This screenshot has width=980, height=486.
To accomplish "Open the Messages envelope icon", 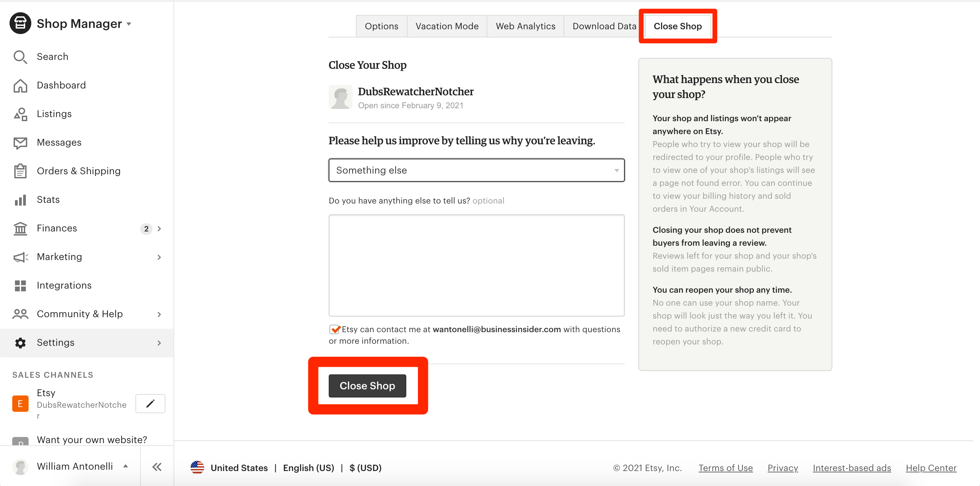I will [20, 142].
